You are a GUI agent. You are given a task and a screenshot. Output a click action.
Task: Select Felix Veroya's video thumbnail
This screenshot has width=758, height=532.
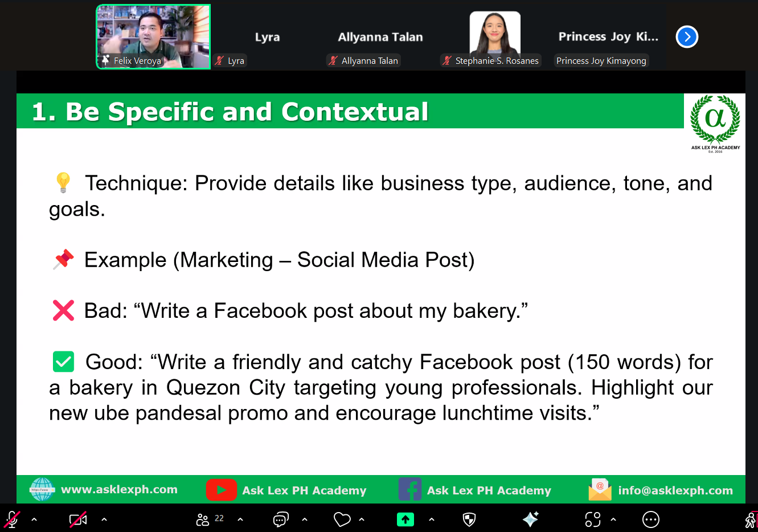point(153,37)
